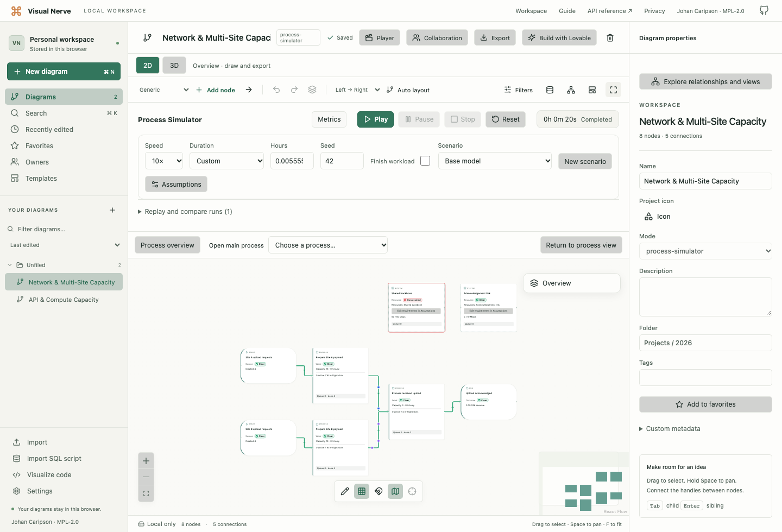
Task: Click the Export button
Action: tap(495, 37)
